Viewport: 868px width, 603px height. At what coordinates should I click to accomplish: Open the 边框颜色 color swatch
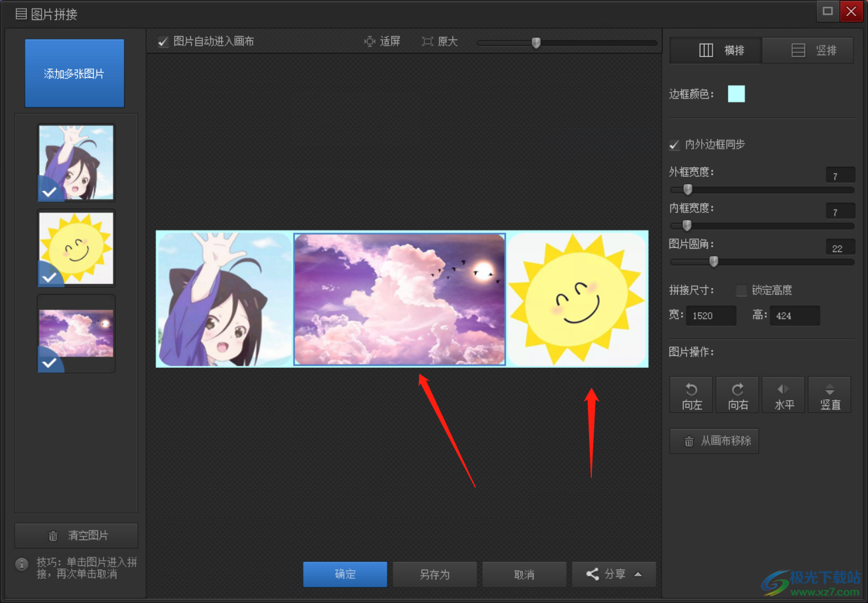[736, 94]
